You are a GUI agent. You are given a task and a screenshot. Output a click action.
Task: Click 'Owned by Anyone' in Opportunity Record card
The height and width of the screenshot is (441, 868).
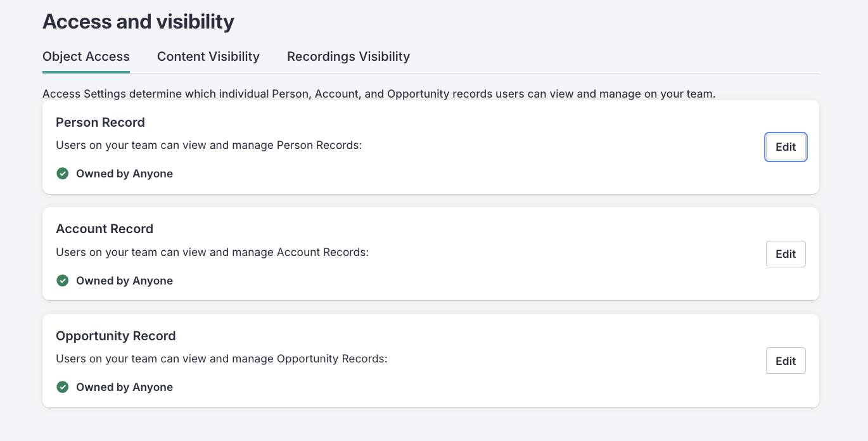(x=124, y=387)
